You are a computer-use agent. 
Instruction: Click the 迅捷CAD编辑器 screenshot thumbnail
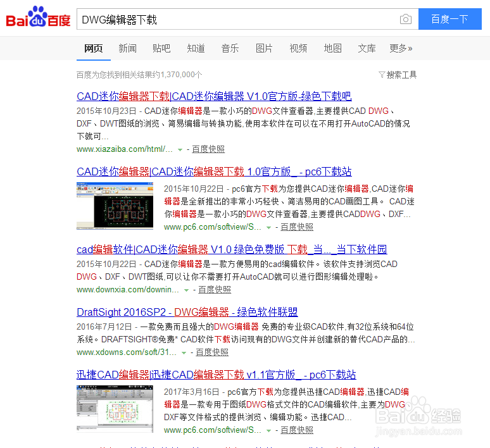point(115,409)
